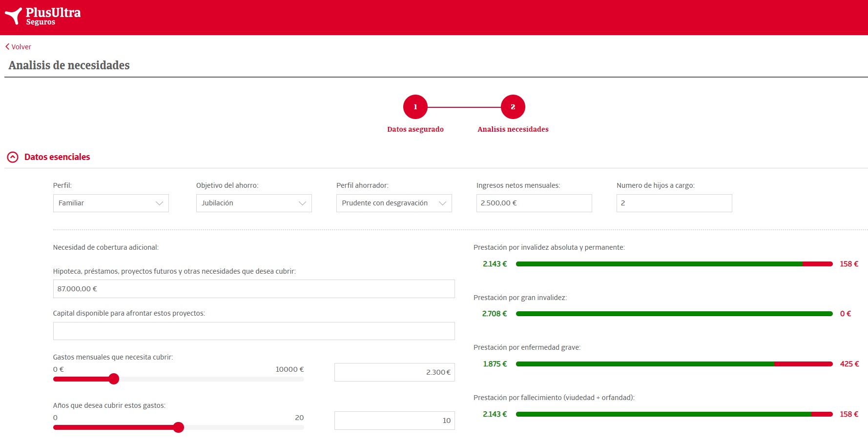The height and width of the screenshot is (442, 868).
Task: Go back using the Volver link
Action: click(x=19, y=47)
